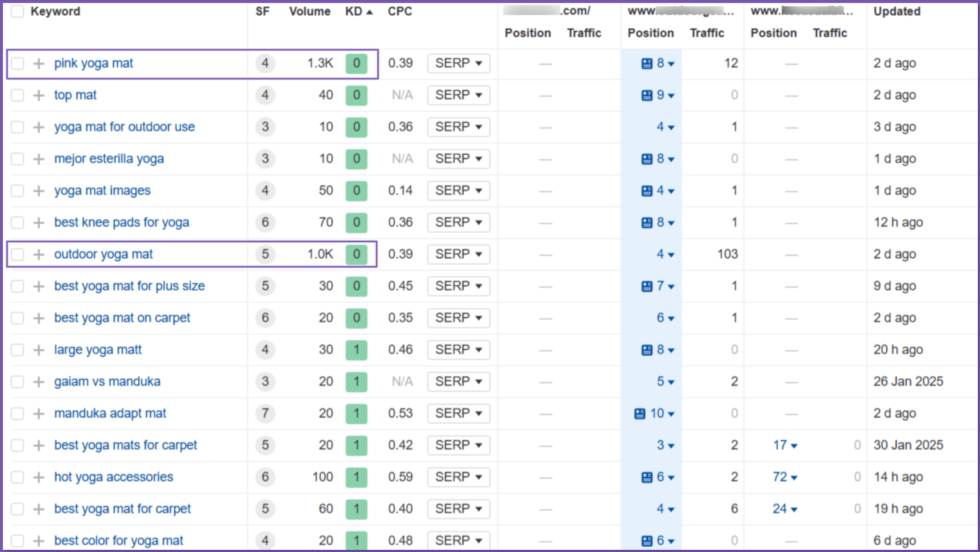Open SERP dropdown for "best yoga mat for carpet"
Image resolution: width=980 pixels, height=552 pixels.
pyautogui.click(x=459, y=509)
